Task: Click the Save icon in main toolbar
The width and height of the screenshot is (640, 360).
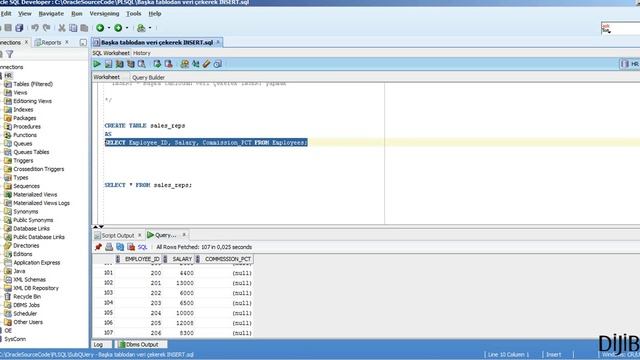Action: tap(8, 28)
